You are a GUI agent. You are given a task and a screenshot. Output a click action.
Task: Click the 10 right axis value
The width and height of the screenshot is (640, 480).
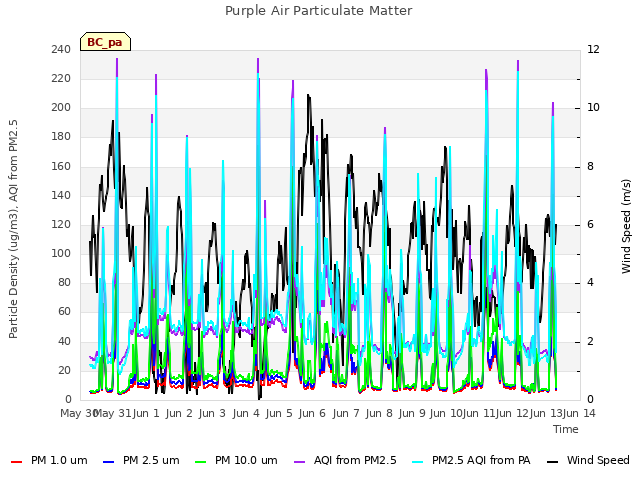[593, 108]
